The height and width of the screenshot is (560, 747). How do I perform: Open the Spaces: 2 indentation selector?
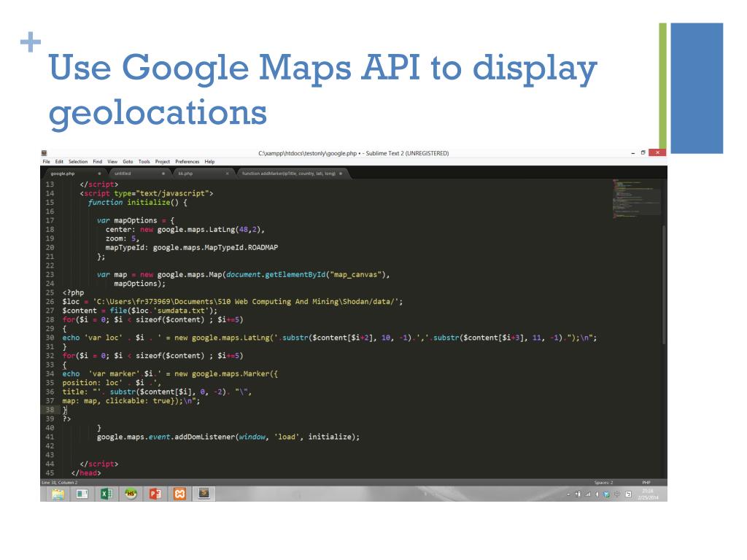(603, 483)
